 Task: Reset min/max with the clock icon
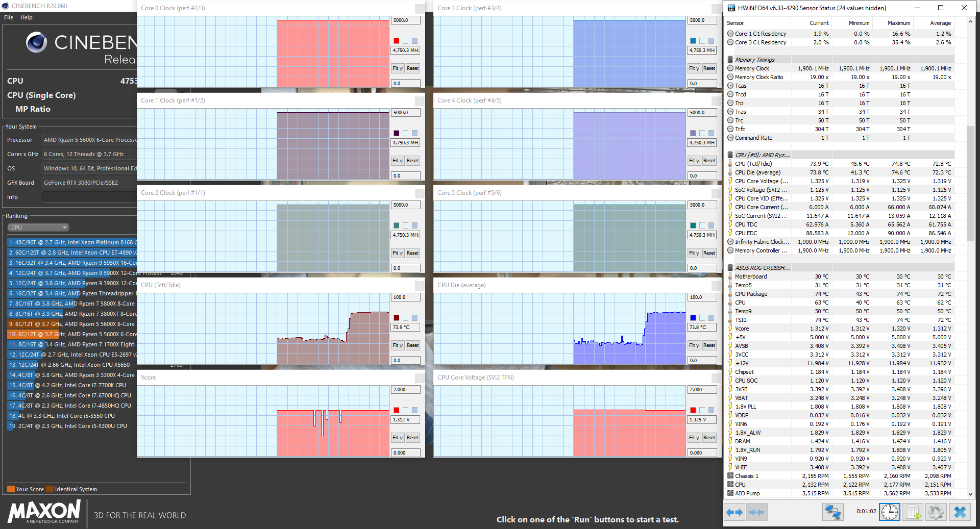[890, 512]
